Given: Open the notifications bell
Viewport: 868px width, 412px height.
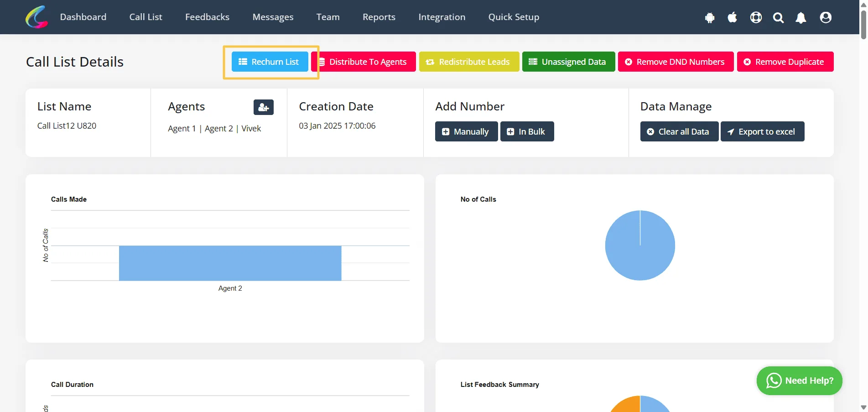Looking at the screenshot, I should (x=801, y=18).
